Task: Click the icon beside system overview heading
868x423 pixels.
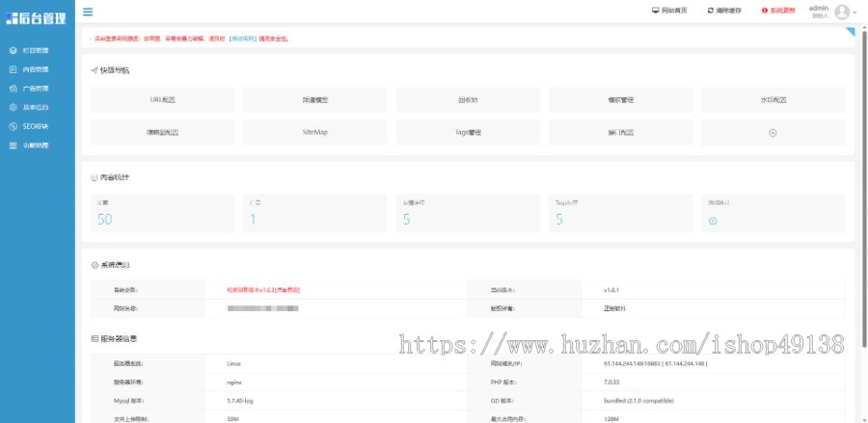Action: [95, 265]
